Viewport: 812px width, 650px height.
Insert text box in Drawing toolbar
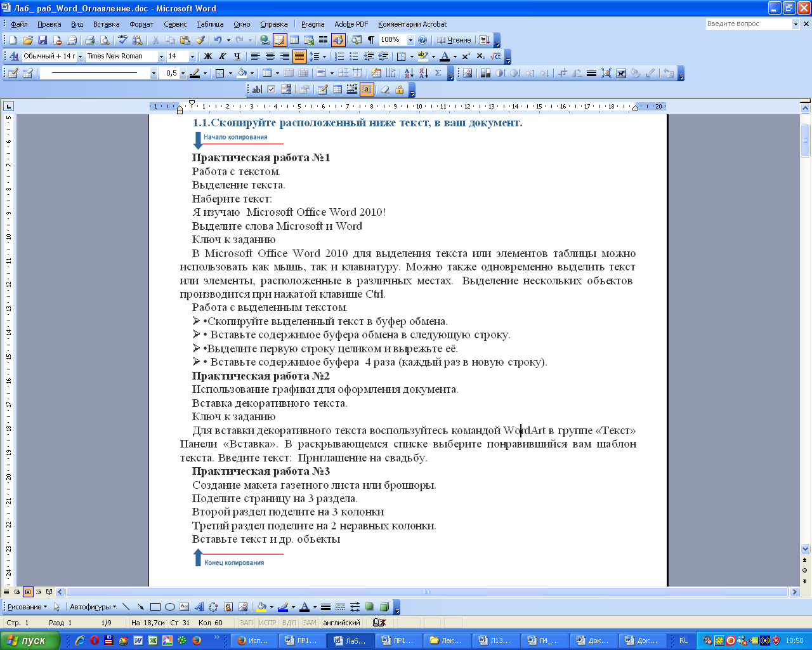pos(184,607)
